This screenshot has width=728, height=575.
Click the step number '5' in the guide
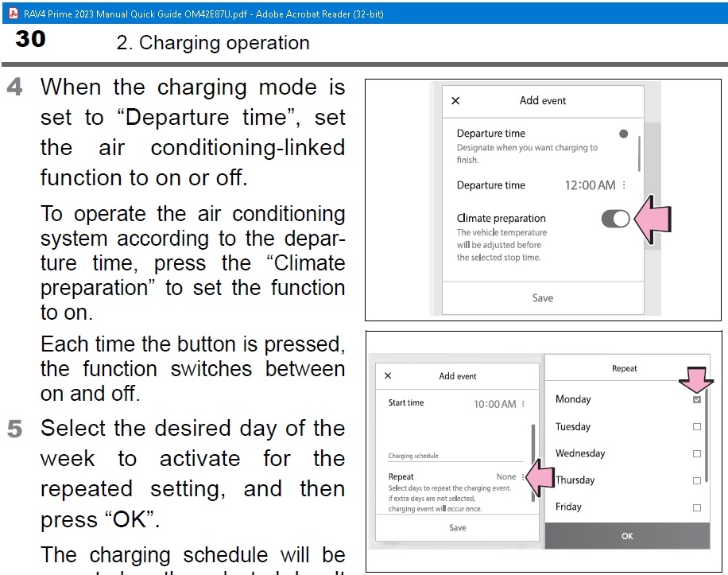click(14, 429)
